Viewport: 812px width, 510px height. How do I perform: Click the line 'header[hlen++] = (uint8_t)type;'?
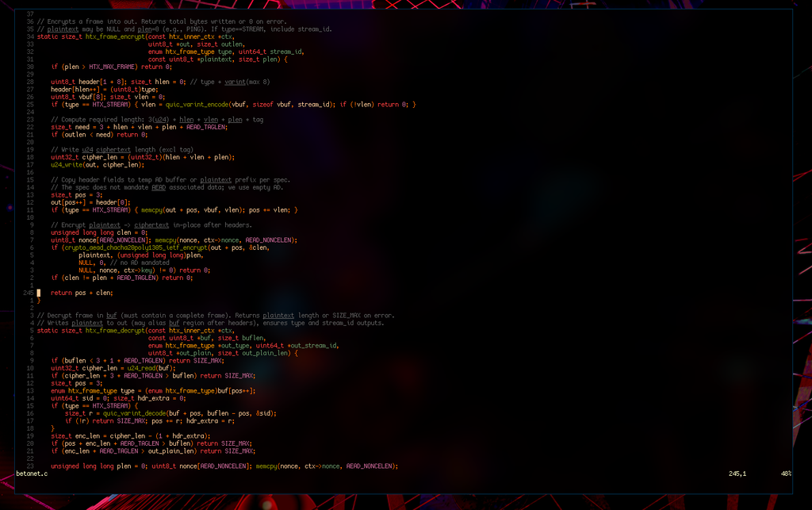[x=105, y=90]
